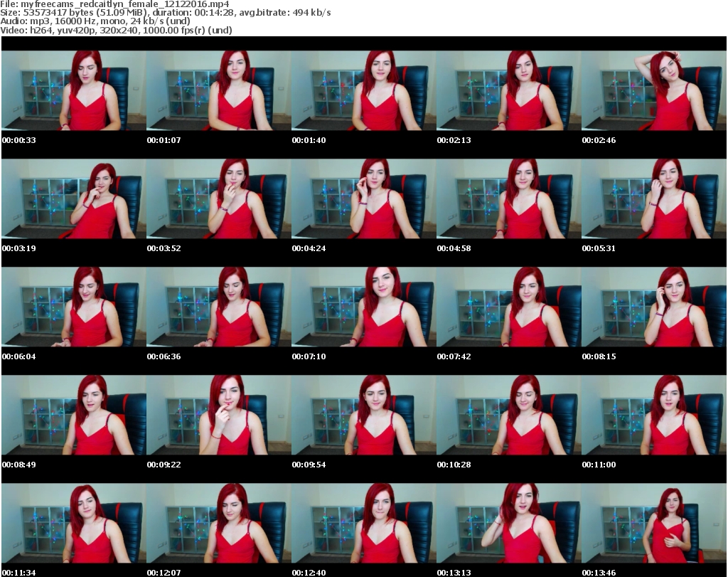Screen dimensions: 728x577
Task: Select the video frame timestamped 00:09:54
Action: point(363,415)
